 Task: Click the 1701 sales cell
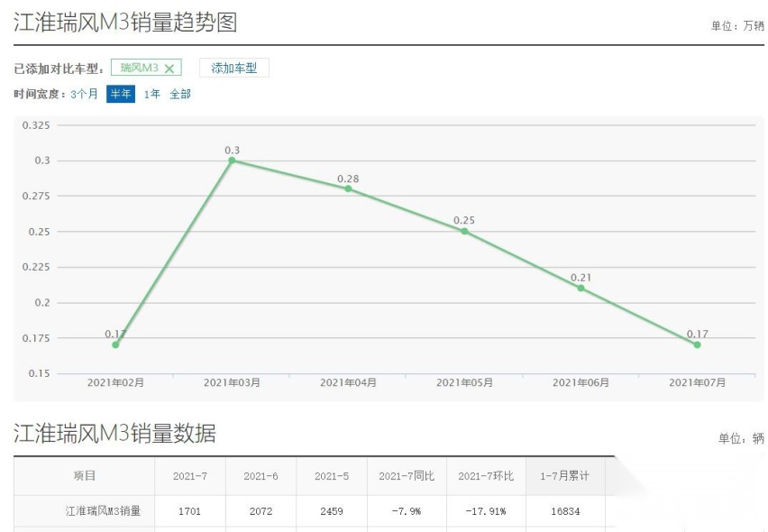[189, 511]
